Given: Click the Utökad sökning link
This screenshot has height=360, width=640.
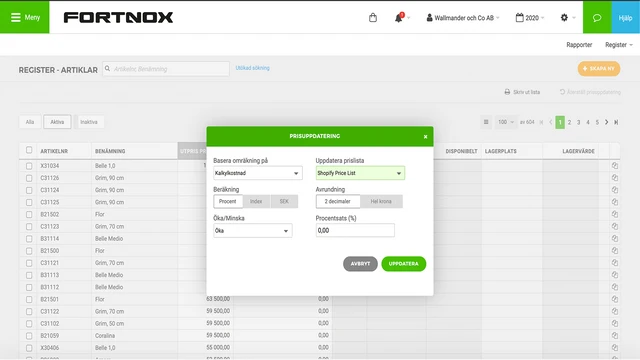Looking at the screenshot, I should pyautogui.click(x=252, y=68).
